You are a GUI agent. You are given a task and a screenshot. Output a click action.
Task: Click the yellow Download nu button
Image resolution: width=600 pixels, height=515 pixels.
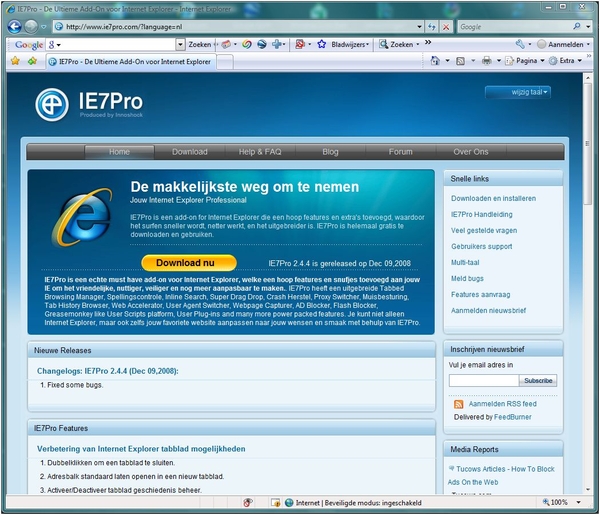tap(189, 263)
